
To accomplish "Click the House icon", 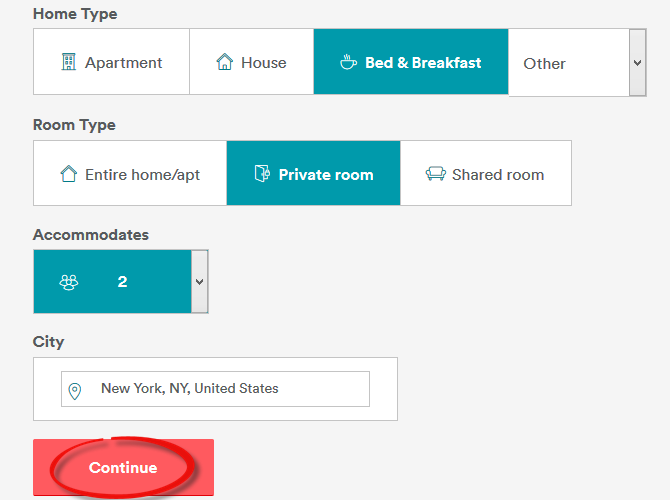I will (x=225, y=62).
